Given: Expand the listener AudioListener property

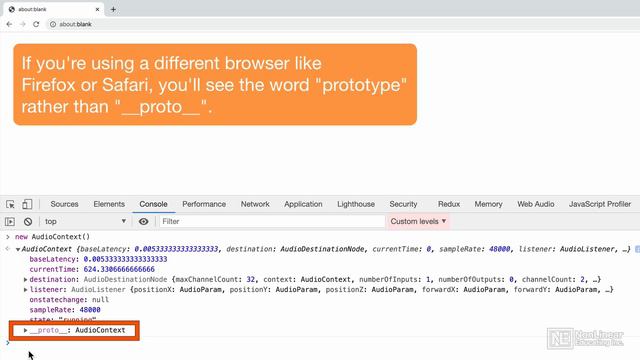Looking at the screenshot, I should pos(25,290).
